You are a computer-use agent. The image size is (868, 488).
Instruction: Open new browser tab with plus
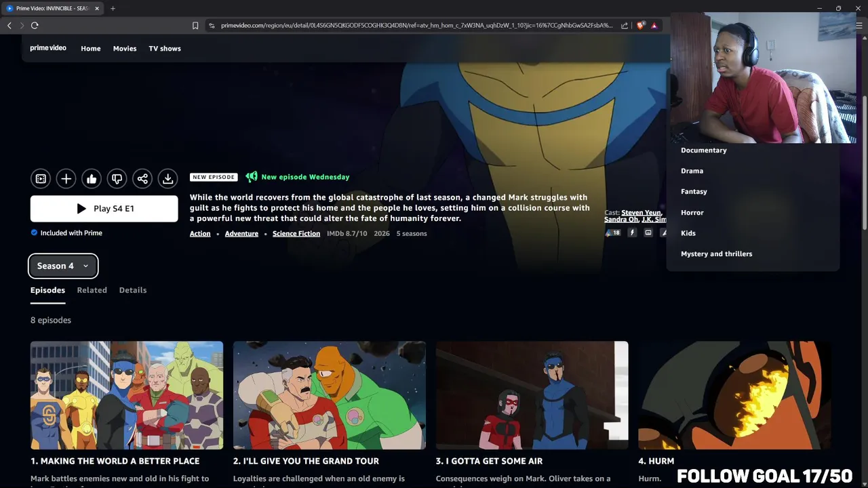(x=113, y=8)
